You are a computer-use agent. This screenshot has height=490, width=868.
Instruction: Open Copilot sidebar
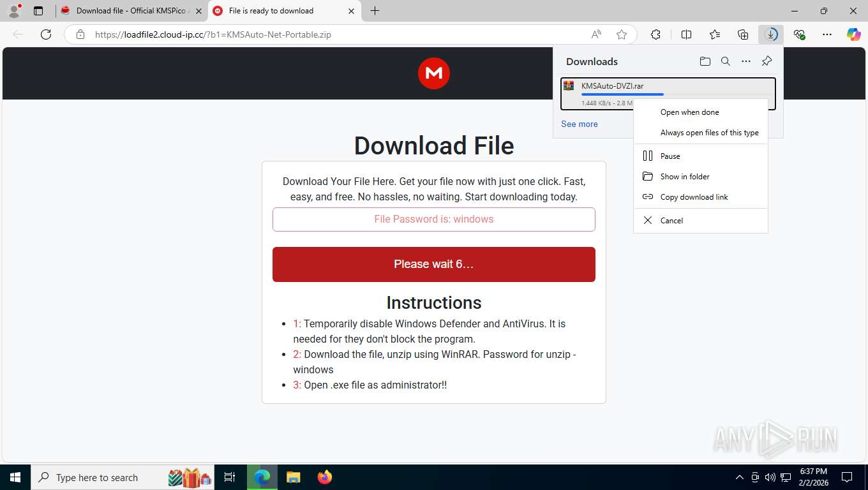854,34
